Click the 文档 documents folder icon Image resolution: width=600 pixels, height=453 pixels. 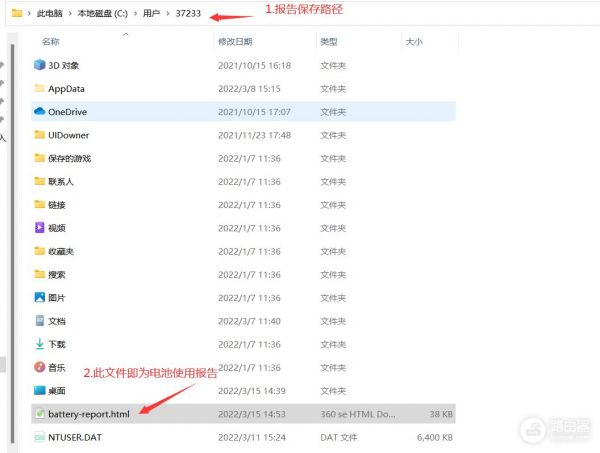(x=39, y=320)
